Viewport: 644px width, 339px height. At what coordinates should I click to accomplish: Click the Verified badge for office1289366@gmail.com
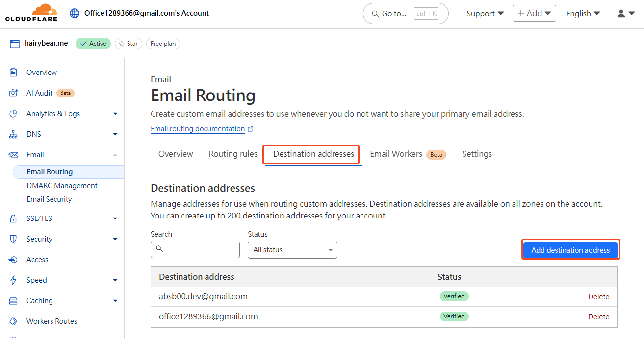coord(454,316)
